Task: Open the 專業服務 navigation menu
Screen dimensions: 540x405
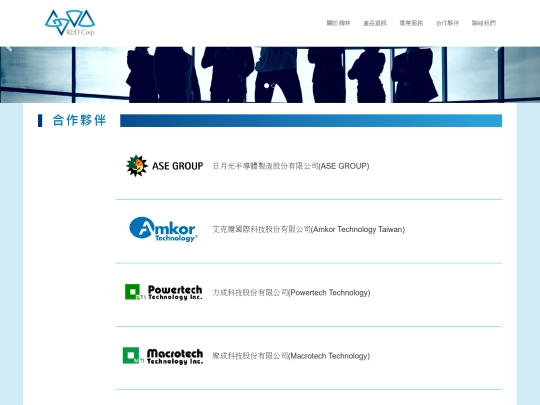Action: 411,23
